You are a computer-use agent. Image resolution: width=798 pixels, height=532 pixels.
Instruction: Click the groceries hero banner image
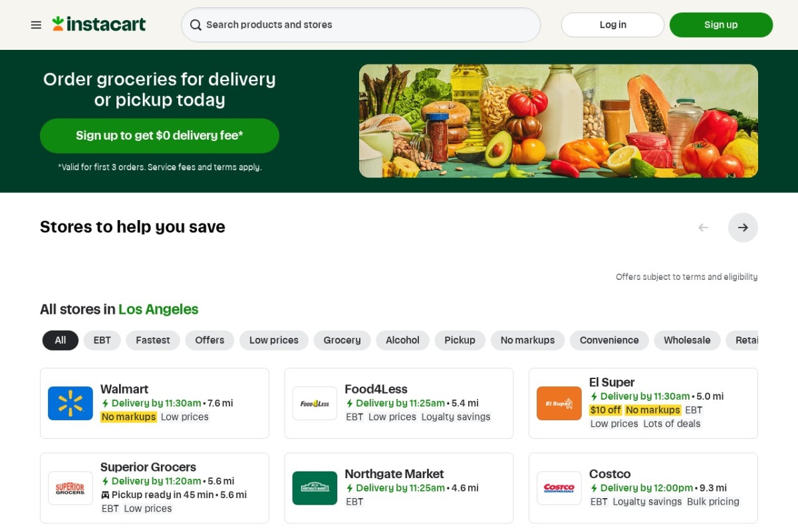pyautogui.click(x=559, y=121)
